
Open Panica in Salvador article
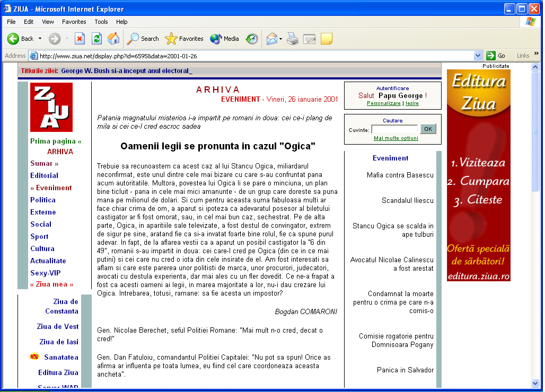pyautogui.click(x=405, y=370)
